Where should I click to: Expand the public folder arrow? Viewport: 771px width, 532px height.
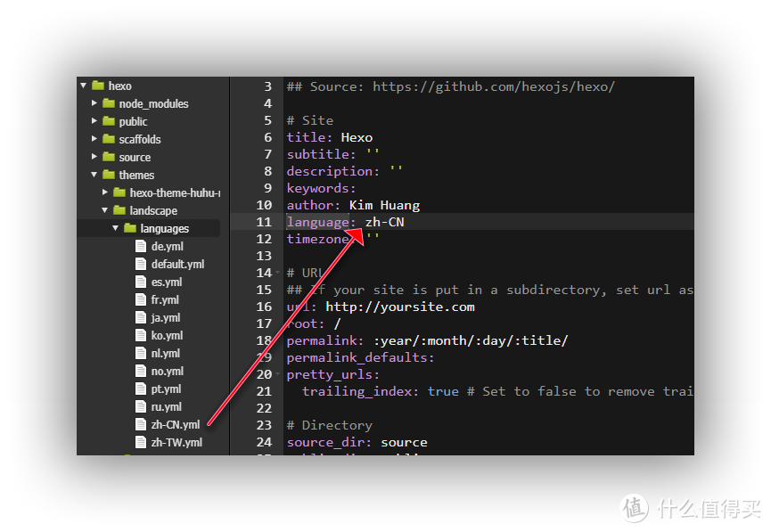[94, 121]
